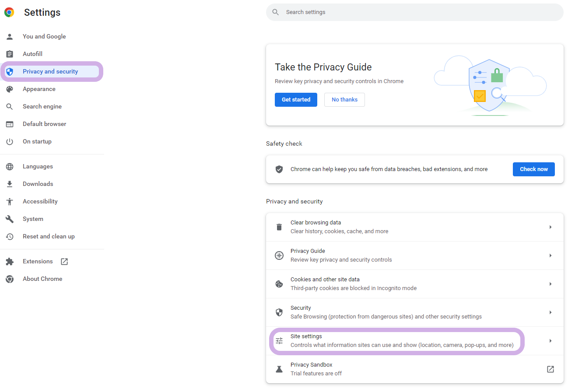This screenshot has width=582, height=392.
Task: Click inside the Search settings field
Action: 414,12
